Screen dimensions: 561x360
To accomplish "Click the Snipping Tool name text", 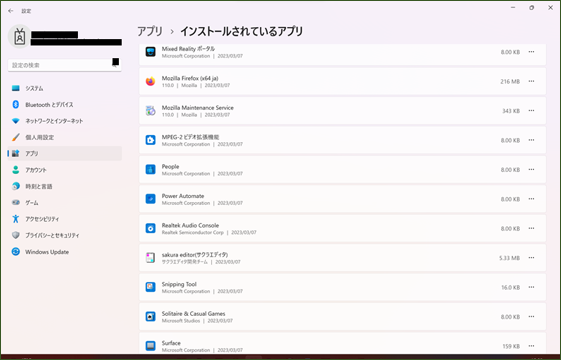I will click(179, 284).
